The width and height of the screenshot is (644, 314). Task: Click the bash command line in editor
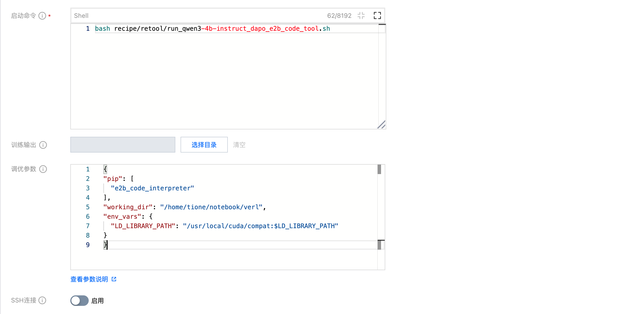point(212,29)
